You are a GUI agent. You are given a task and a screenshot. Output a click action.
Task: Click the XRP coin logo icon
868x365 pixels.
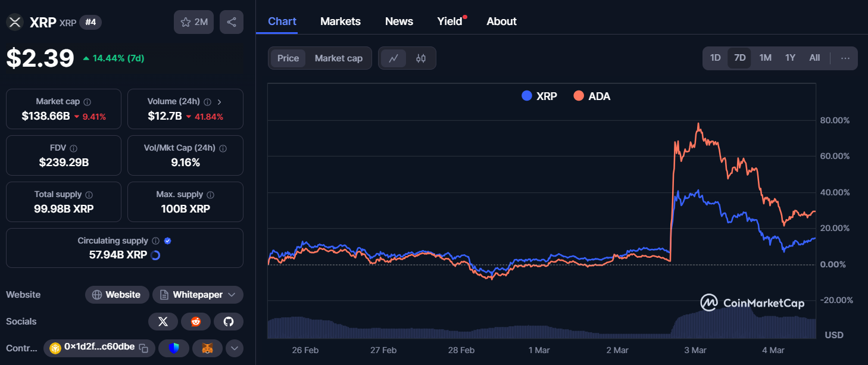click(15, 23)
